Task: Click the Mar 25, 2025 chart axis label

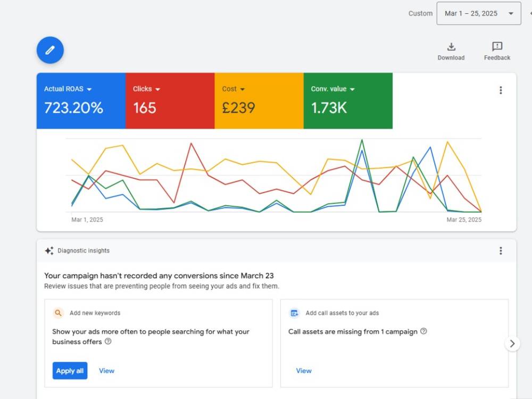Action: [464, 220]
